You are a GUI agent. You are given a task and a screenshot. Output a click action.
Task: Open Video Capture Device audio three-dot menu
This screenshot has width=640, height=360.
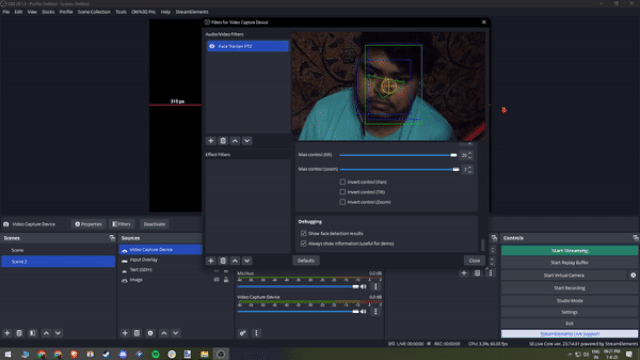click(376, 311)
